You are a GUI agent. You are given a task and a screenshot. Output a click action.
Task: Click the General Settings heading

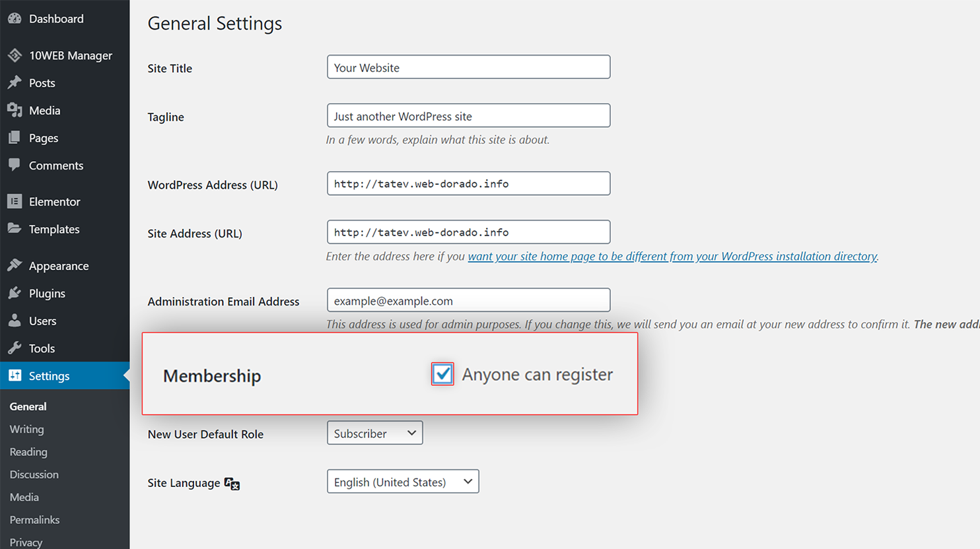coord(215,23)
